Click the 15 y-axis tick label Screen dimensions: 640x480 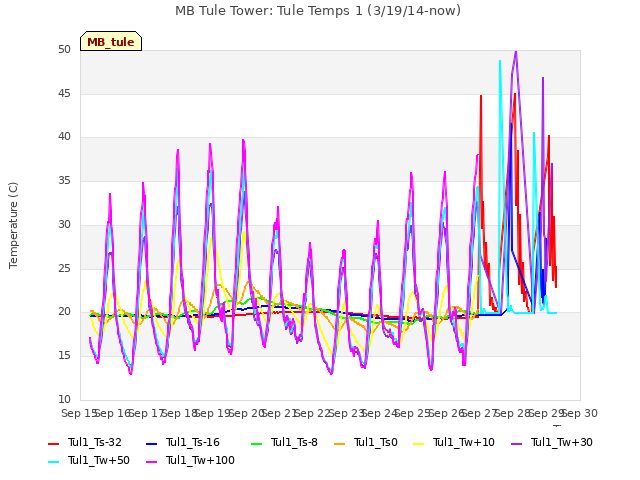[x=64, y=356]
